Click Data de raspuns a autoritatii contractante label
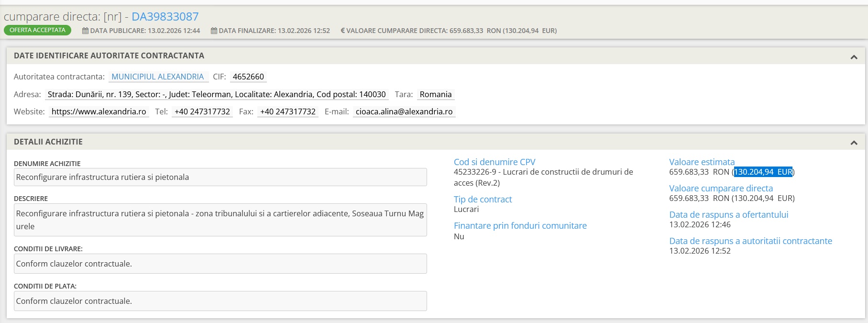868x323 pixels. click(750, 241)
